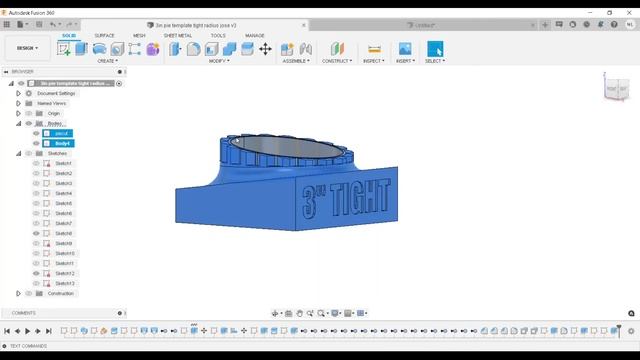Open the CONSTRUCT dropdown menu
640x360 pixels.
tap(337, 61)
